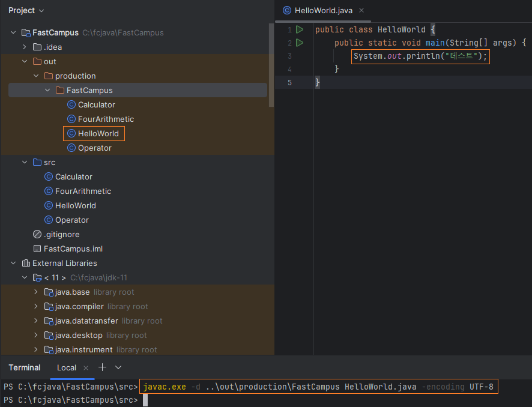Image resolution: width=532 pixels, height=407 pixels.
Task: Click the src source folder icon
Action: tap(37, 162)
